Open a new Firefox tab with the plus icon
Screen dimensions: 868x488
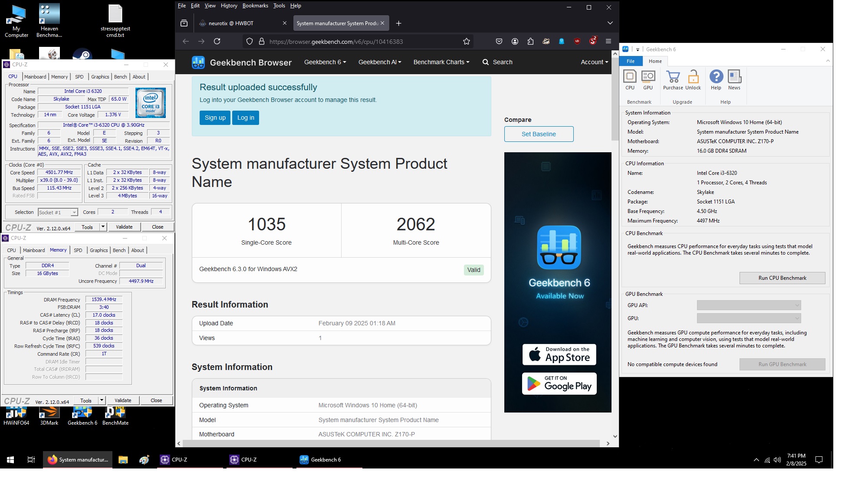pos(398,23)
